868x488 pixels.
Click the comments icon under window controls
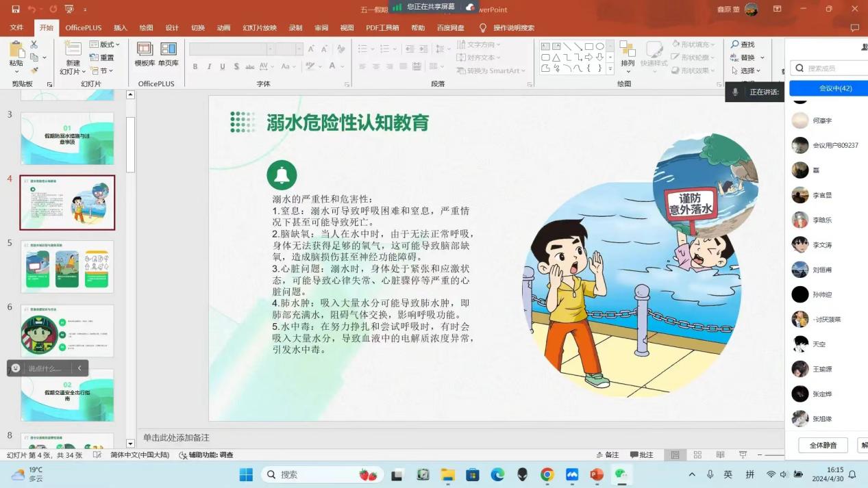pyautogui.click(x=854, y=28)
